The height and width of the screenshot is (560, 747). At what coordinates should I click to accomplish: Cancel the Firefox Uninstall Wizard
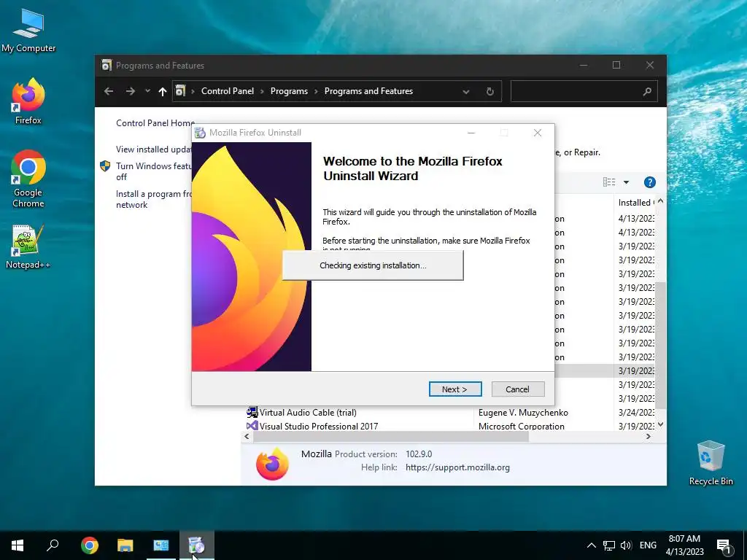pyautogui.click(x=517, y=389)
